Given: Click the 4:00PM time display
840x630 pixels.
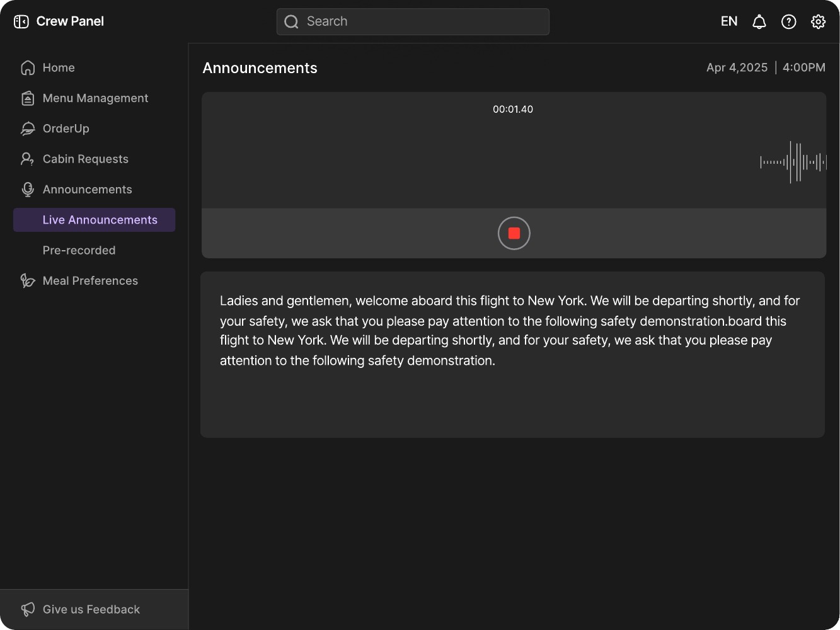Looking at the screenshot, I should (x=804, y=67).
